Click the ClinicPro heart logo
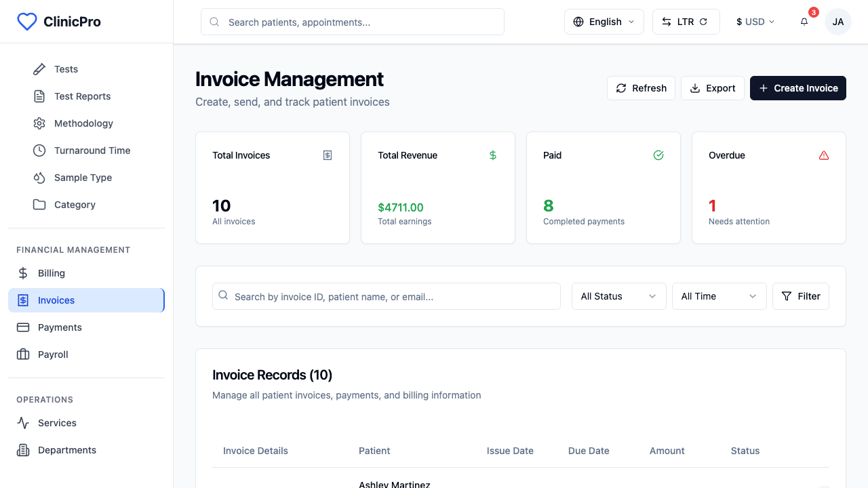 click(26, 22)
